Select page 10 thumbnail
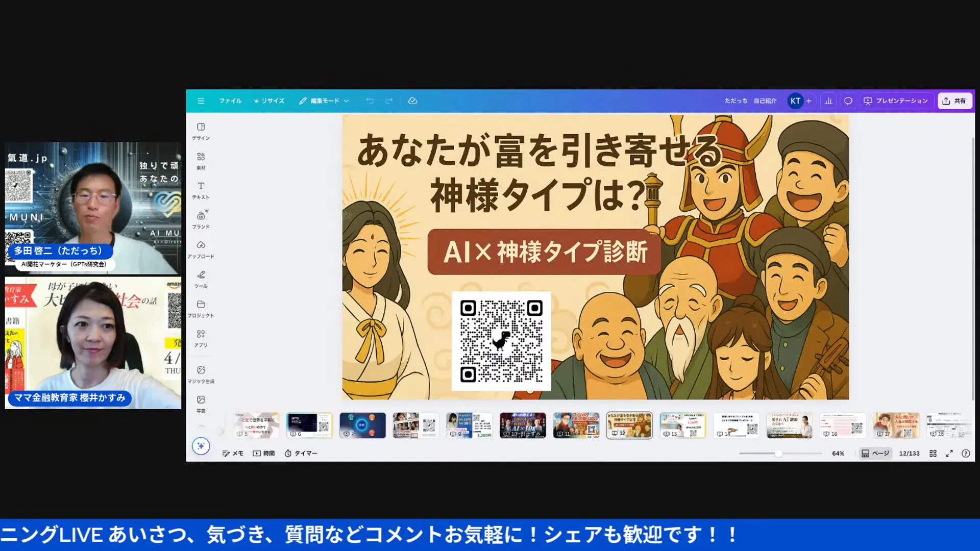Screen dimensions: 980x551 pos(523,425)
